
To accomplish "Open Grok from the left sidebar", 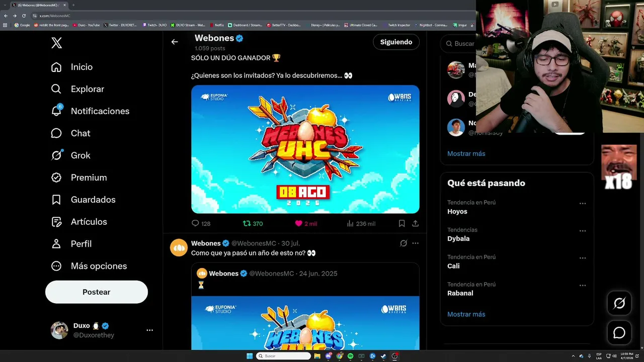I will click(70, 155).
